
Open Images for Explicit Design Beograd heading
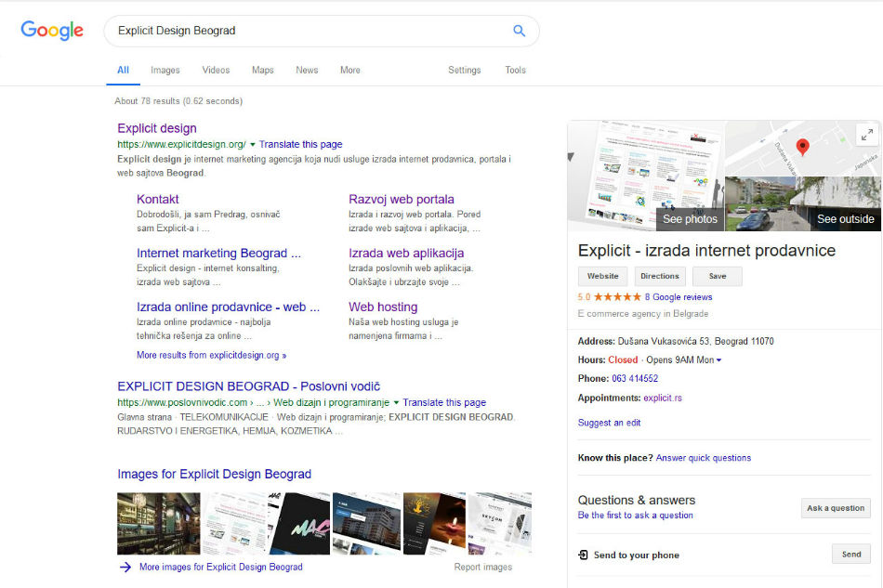pos(214,475)
